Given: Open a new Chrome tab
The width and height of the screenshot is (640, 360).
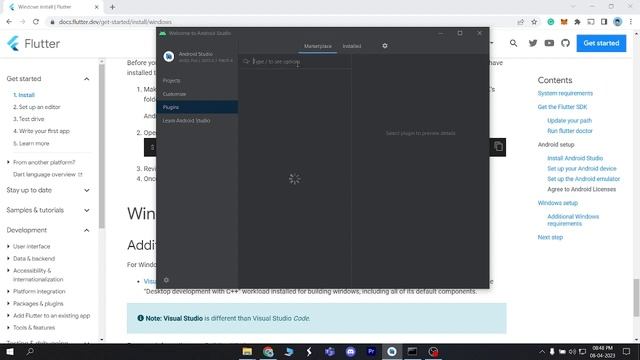Looking at the screenshot, I should pos(112,7).
